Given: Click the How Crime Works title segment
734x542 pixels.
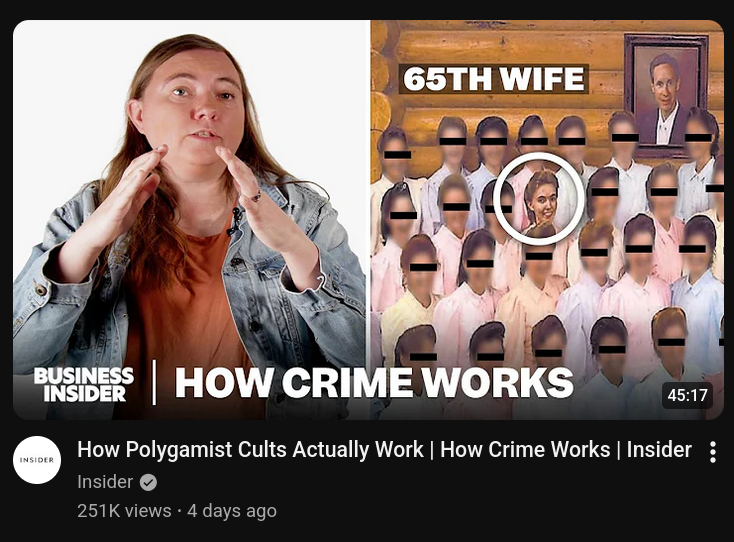Looking at the screenshot, I should tap(525, 450).
